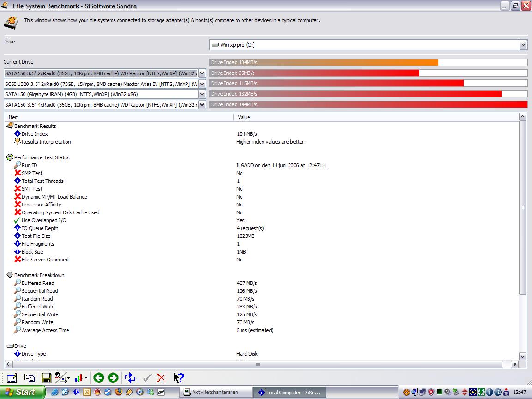Launch Internet Explorer from Quick Launch

tap(54, 392)
